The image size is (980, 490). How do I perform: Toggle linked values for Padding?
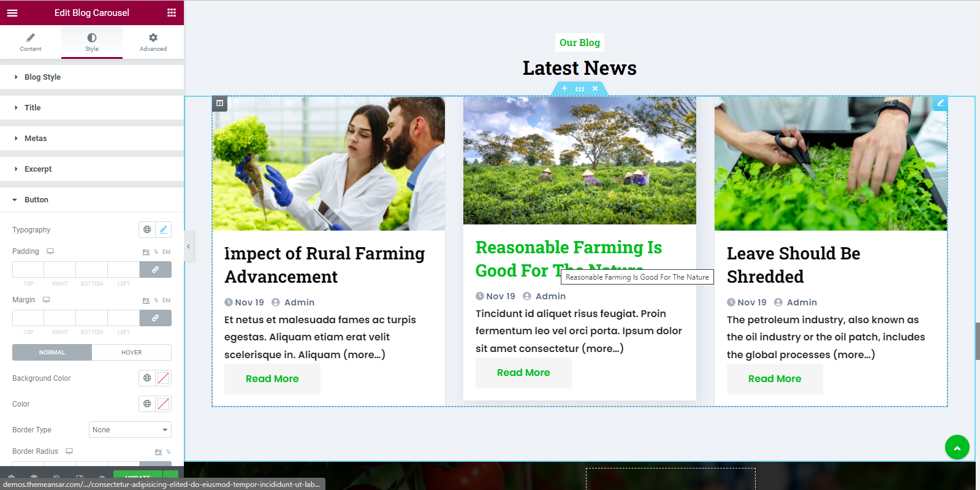[156, 270]
